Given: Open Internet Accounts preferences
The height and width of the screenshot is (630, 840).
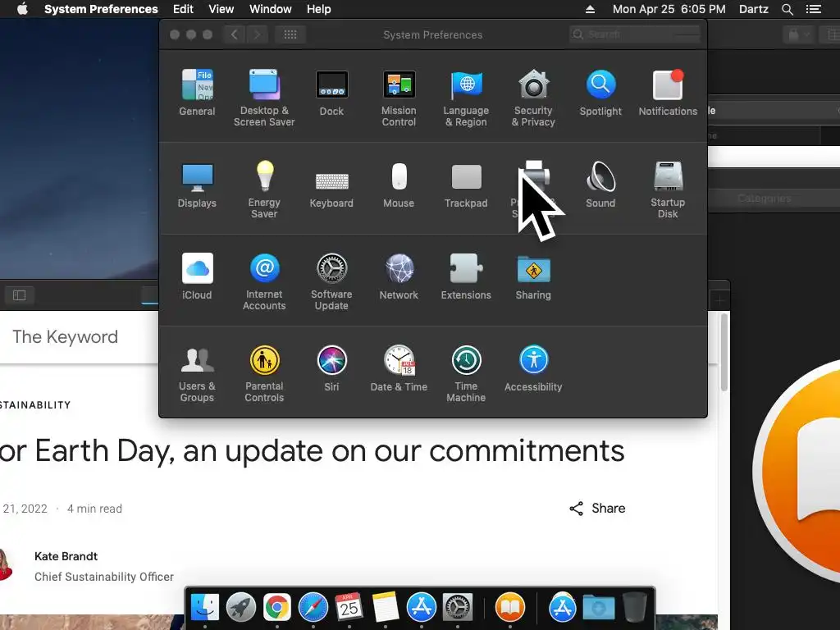Looking at the screenshot, I should pos(264,282).
